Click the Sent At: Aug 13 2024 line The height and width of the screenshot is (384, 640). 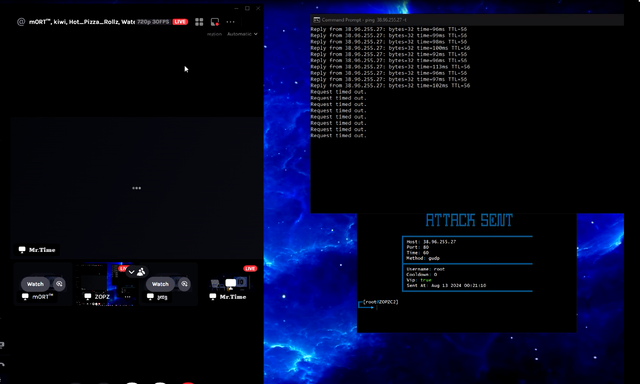click(x=446, y=286)
